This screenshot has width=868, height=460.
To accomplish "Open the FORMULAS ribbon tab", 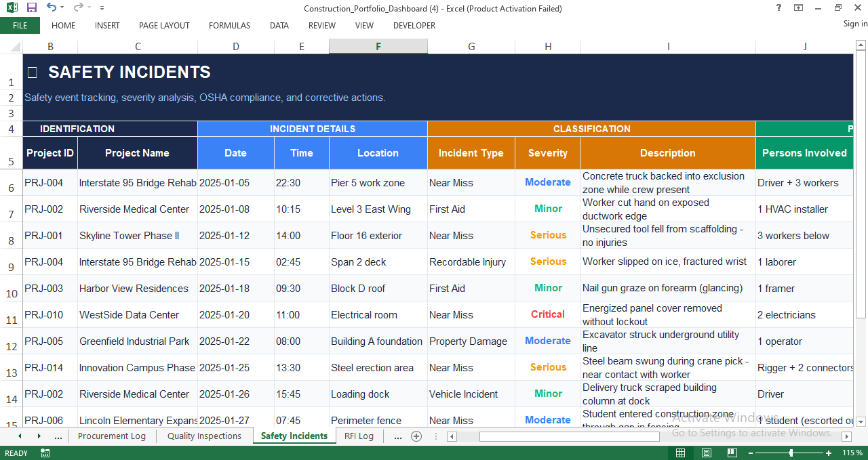I will click(229, 26).
